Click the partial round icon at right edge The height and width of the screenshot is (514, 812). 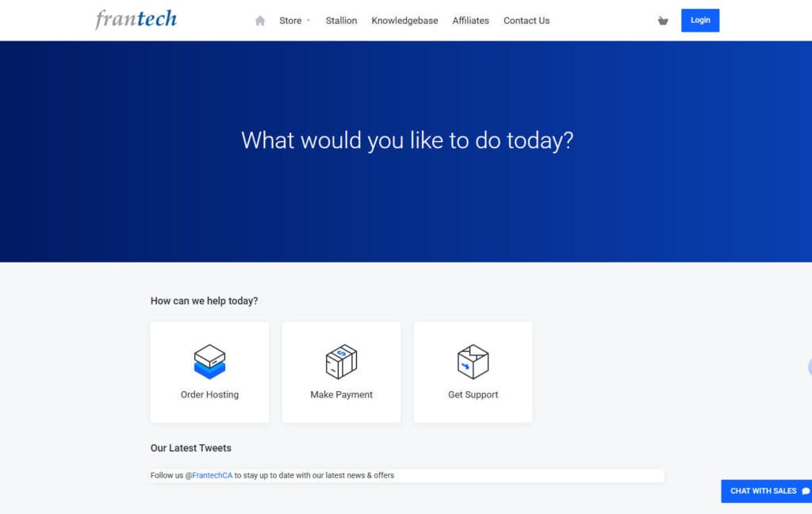[x=809, y=366]
